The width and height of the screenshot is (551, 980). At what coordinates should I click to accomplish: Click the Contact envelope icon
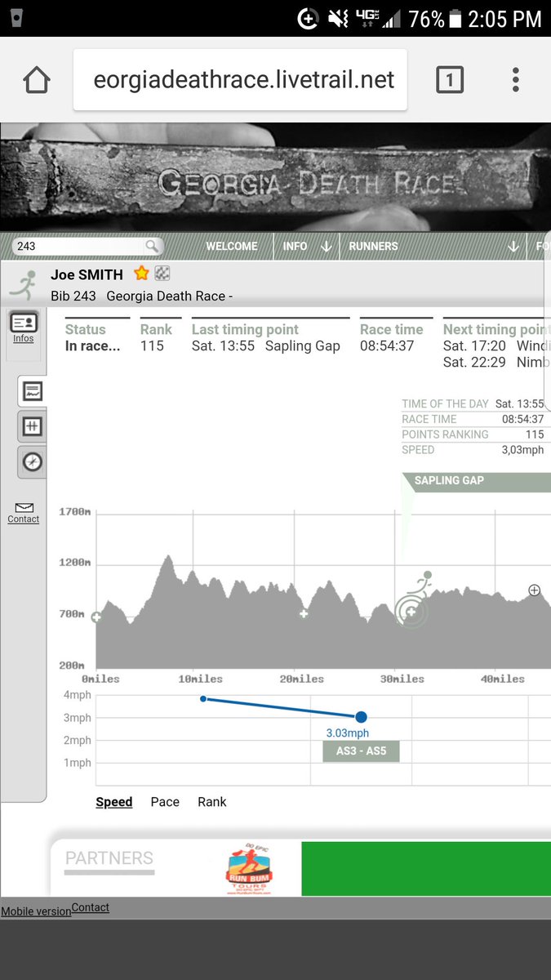click(x=24, y=507)
